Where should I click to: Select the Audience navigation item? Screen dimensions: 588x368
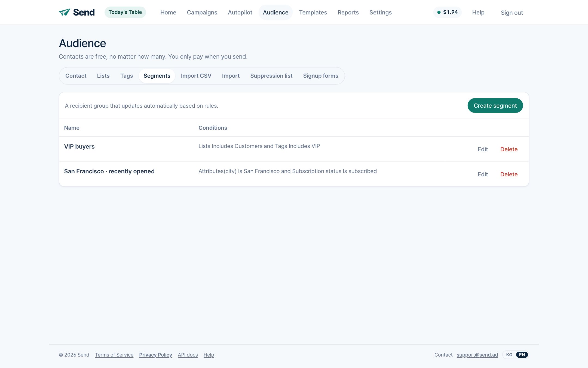tap(275, 13)
